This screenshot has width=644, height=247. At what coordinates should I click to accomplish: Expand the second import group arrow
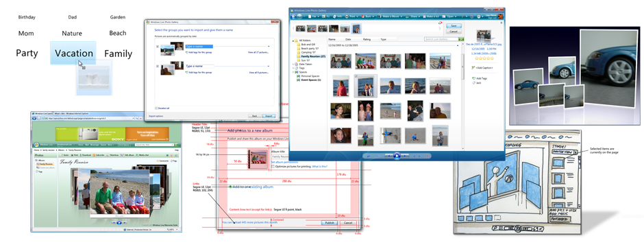268,66
